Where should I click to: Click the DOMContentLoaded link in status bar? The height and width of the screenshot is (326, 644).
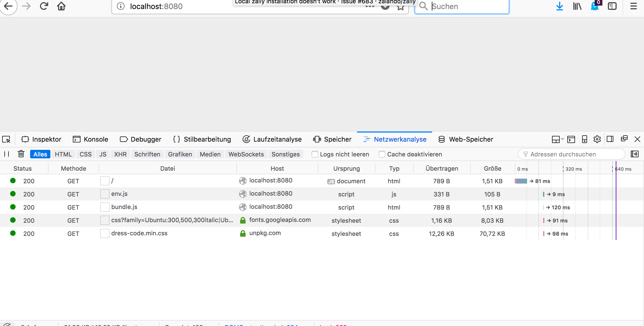pos(260,325)
